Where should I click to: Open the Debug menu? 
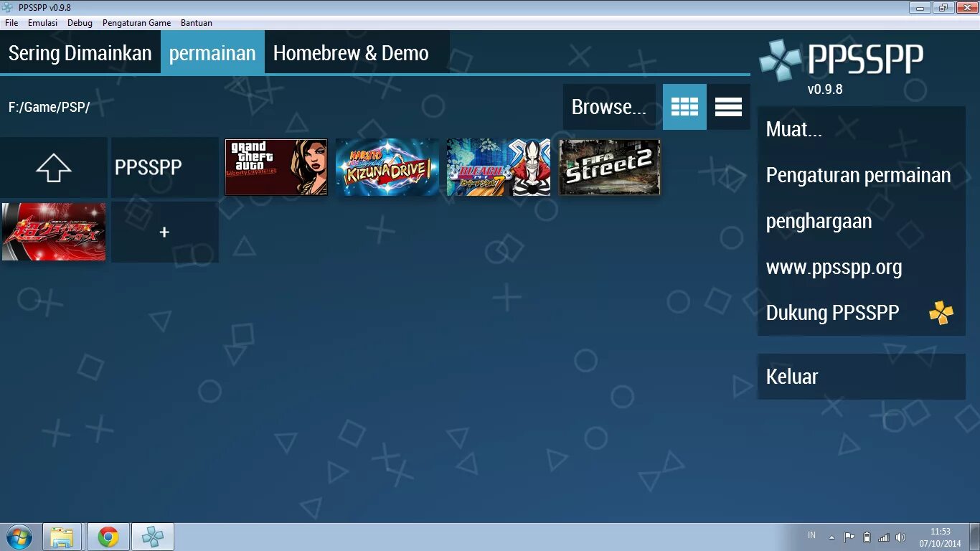[80, 23]
